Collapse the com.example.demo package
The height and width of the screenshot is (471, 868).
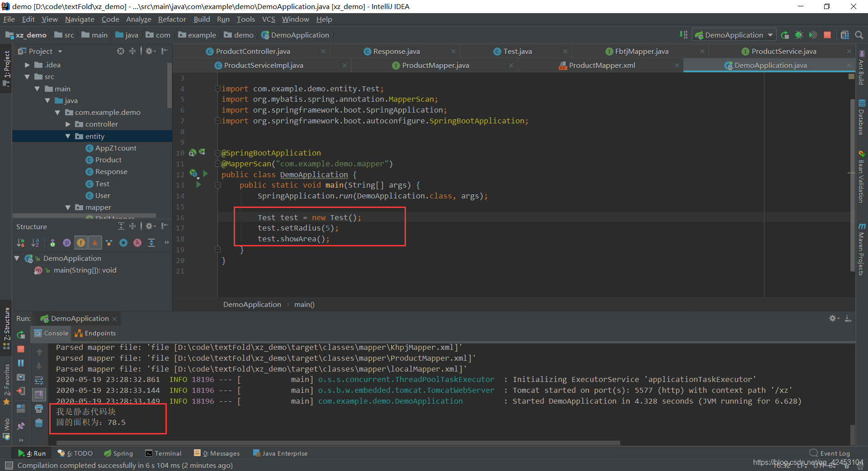point(57,112)
